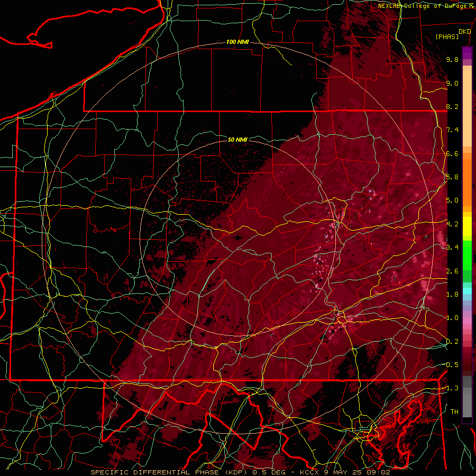The width and height of the screenshot is (476, 476).
Task: Click the 2.6 scale value
Action: pyautogui.click(x=452, y=271)
